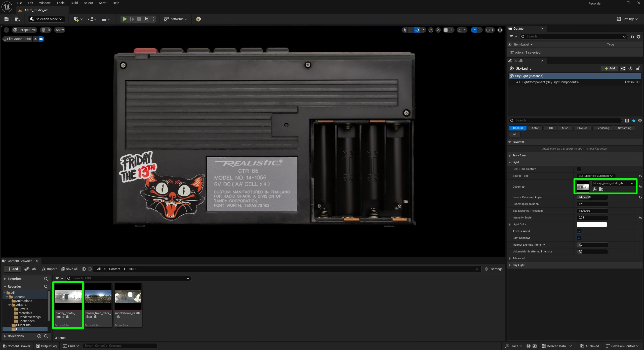The height and width of the screenshot is (350, 644).
Task: Open the Lit view mode menu
Action: pos(46,30)
